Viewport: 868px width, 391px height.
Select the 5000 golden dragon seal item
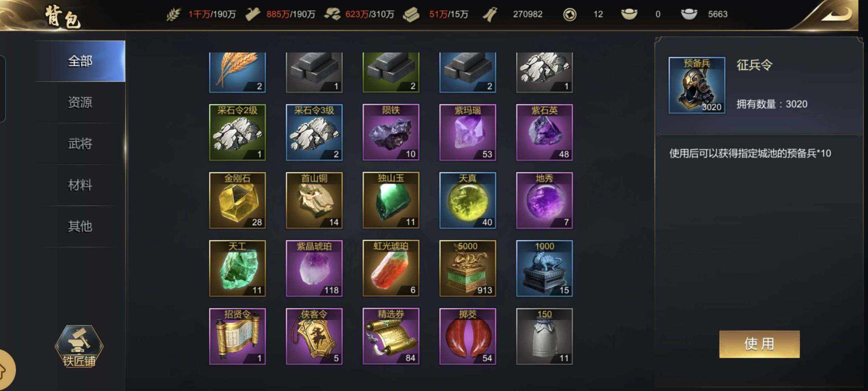pos(468,268)
